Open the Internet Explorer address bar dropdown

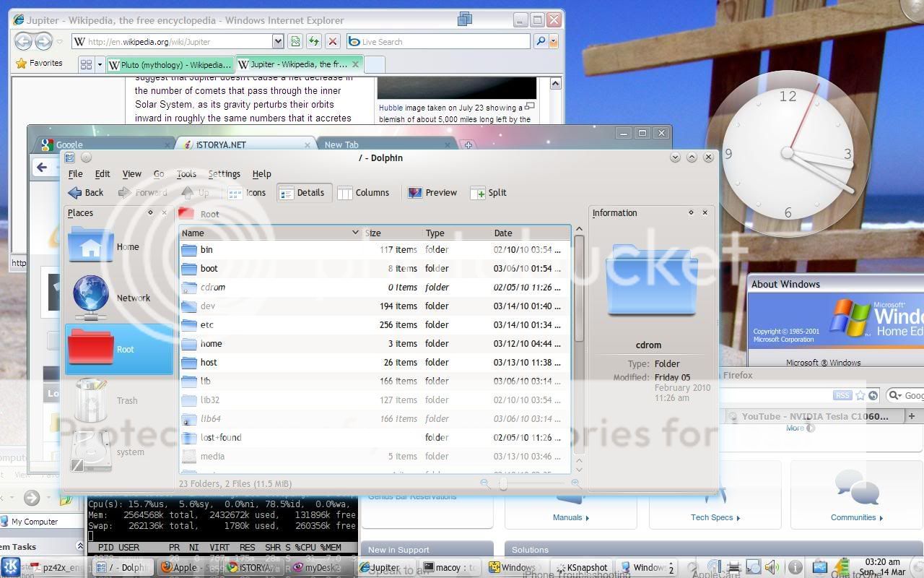tap(278, 42)
